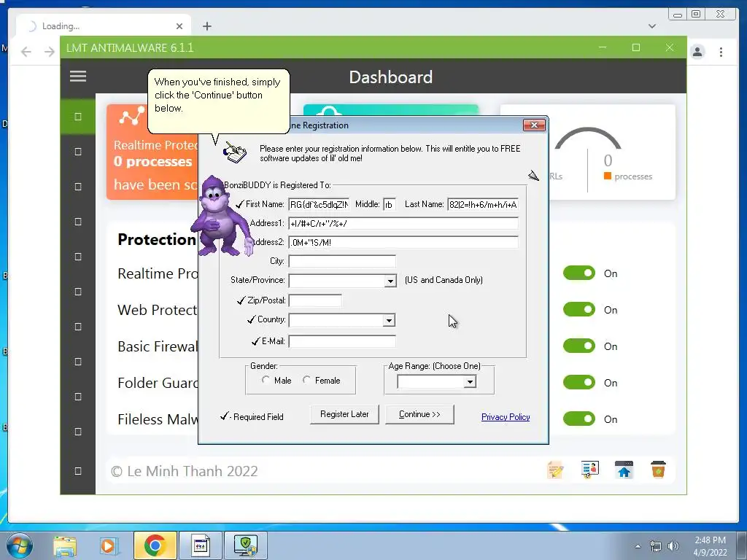
Task: Show hidden tray icons arrow
Action: (638, 546)
